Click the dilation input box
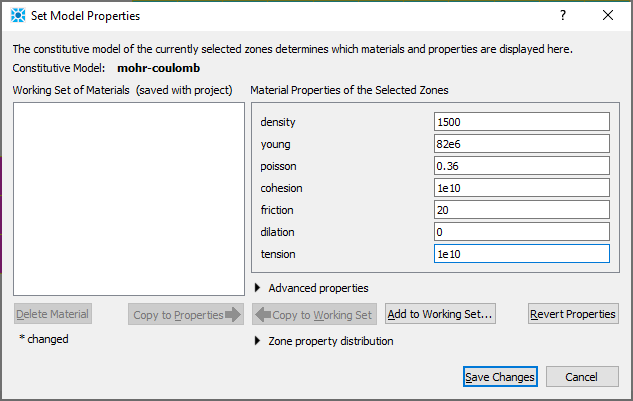 pyautogui.click(x=521, y=232)
